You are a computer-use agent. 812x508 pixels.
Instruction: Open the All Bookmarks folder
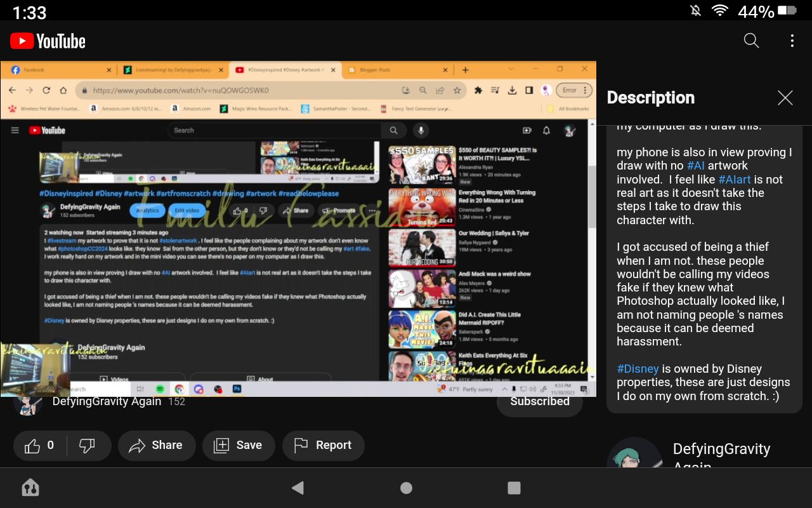[569, 109]
